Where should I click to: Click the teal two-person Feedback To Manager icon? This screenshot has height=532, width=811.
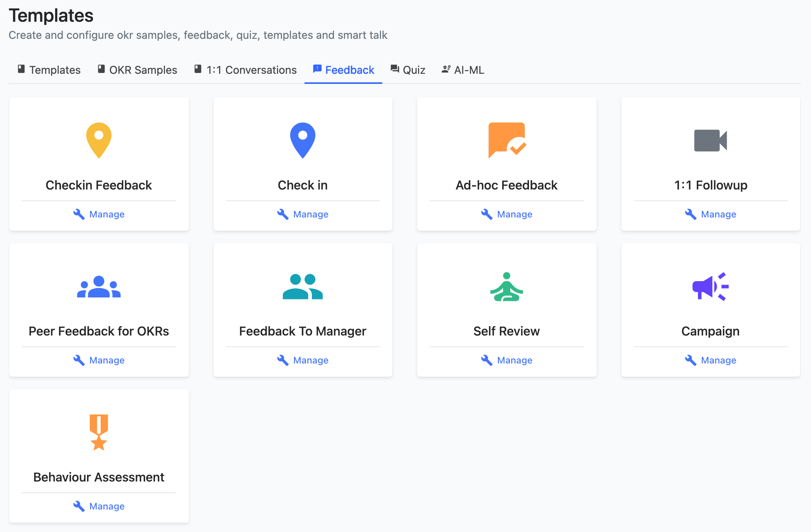tap(303, 287)
